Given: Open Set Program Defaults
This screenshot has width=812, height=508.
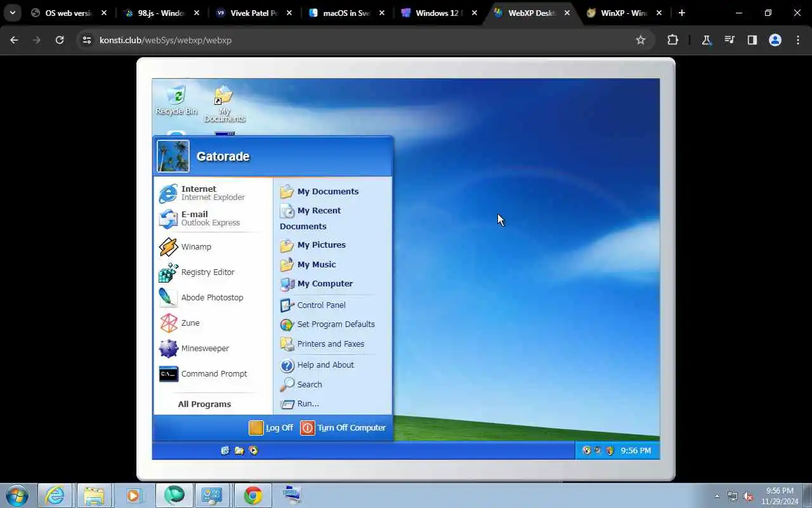Looking at the screenshot, I should click(x=327, y=324).
